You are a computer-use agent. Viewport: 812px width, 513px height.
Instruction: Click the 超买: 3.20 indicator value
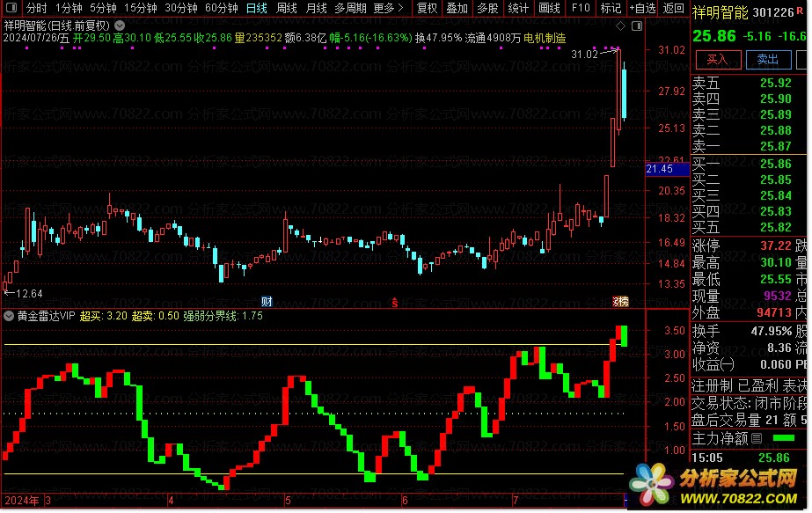tap(104, 316)
